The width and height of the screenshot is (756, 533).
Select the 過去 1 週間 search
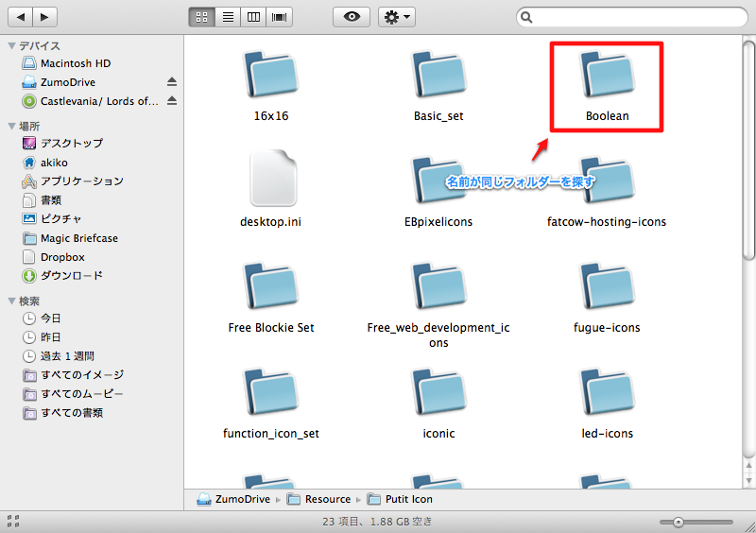pos(59,356)
